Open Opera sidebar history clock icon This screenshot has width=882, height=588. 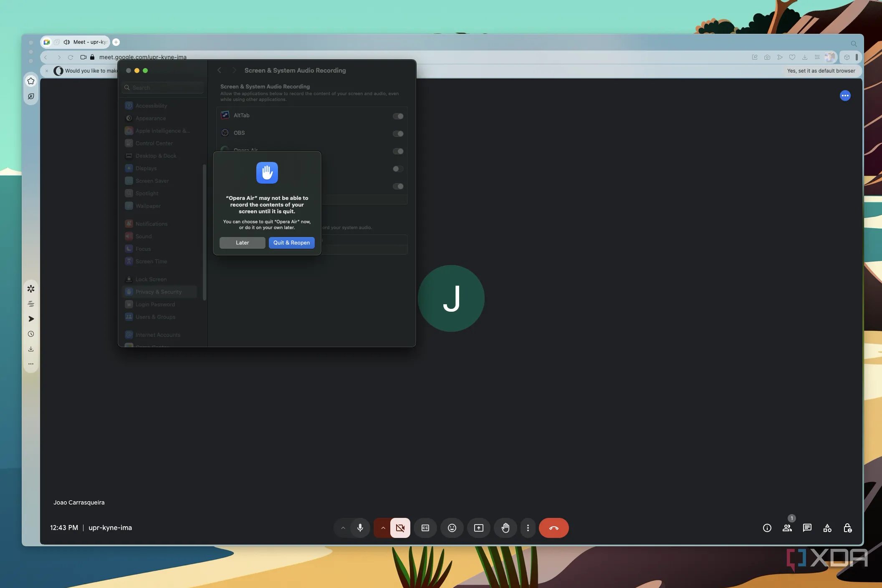coord(31,334)
